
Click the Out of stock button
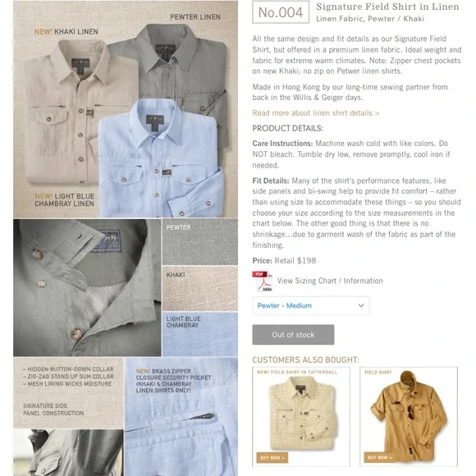click(293, 335)
